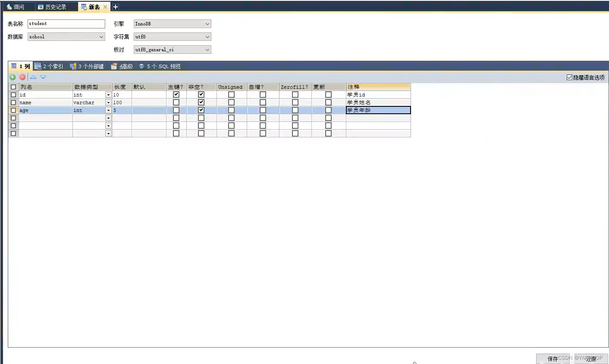609x364 pixels.
Task: Move column up with the up arrow icon
Action: 33,77
